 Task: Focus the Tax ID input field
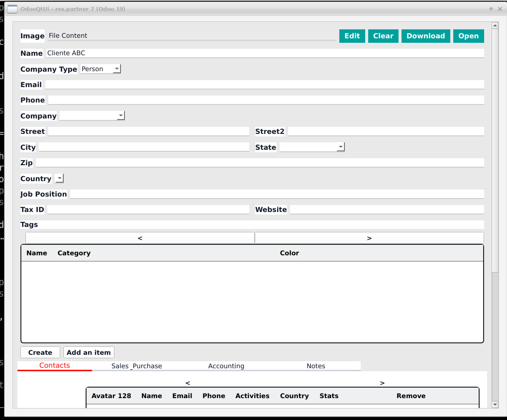point(148,210)
